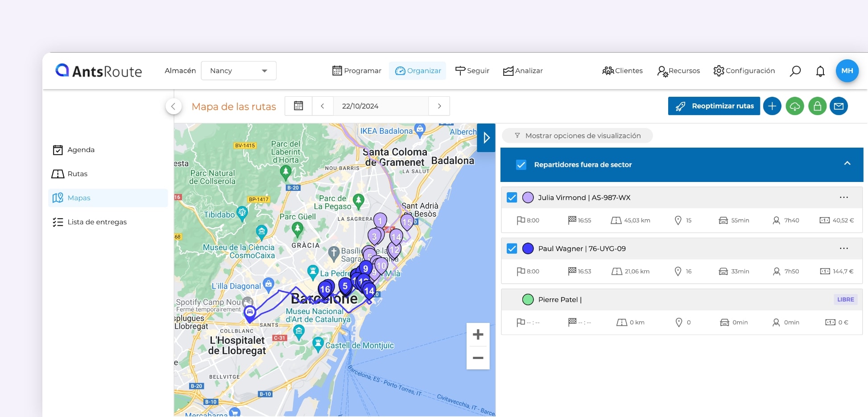Open the Almacén Nancy dropdown
Viewport: 868px width, 417px height.
pos(239,71)
